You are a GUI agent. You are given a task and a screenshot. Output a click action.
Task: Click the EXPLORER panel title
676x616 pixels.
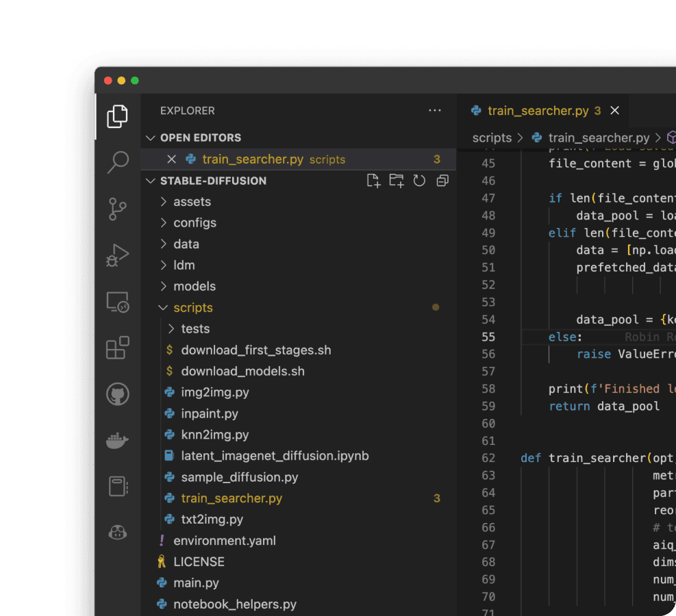pos(188,111)
